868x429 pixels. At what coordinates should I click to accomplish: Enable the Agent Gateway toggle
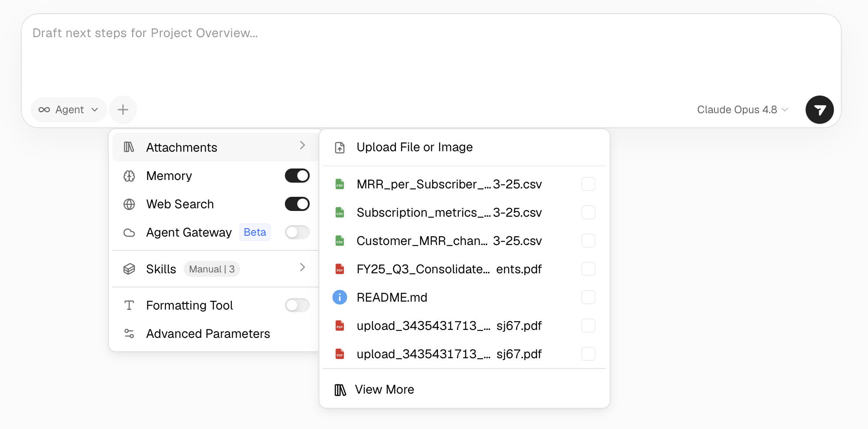coord(297,232)
